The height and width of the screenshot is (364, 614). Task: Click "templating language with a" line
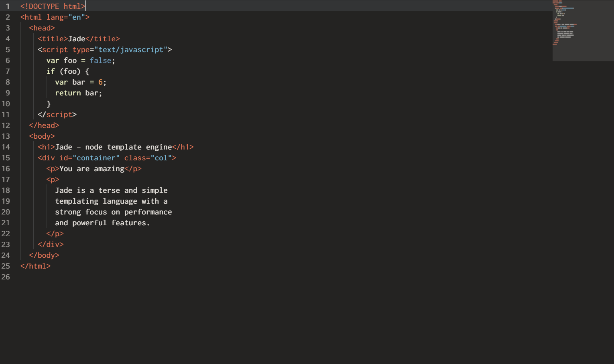coord(111,201)
